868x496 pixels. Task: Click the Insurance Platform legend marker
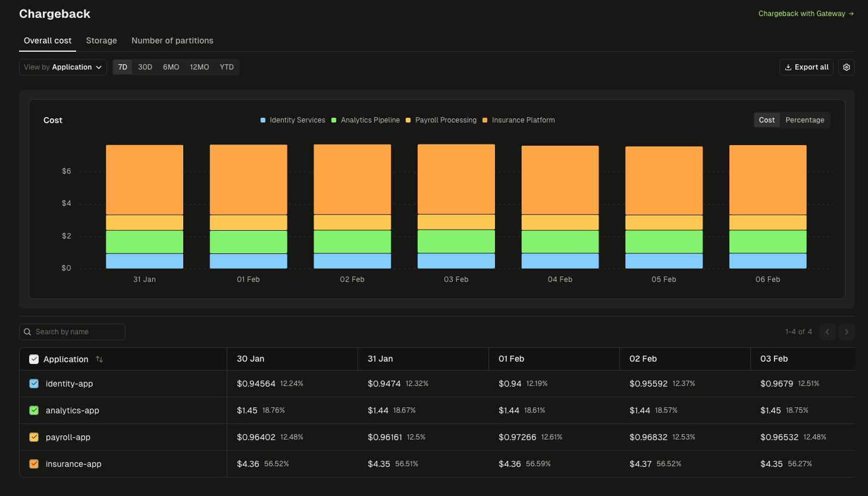coord(485,120)
